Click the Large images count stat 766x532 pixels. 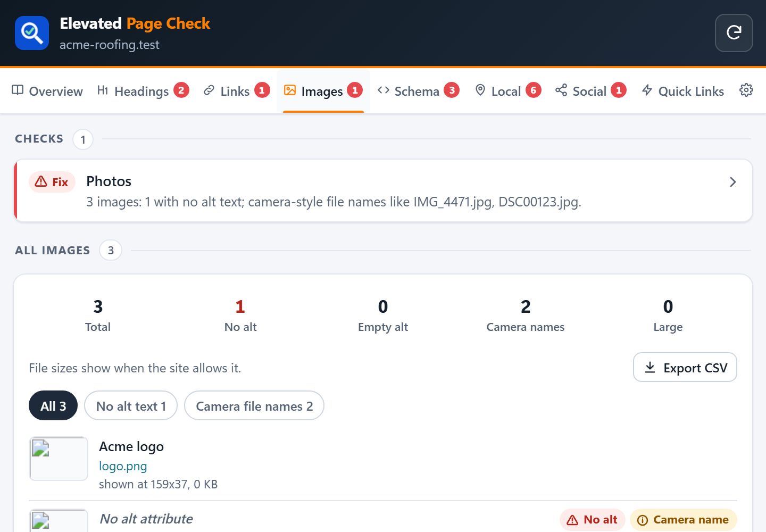click(x=668, y=315)
